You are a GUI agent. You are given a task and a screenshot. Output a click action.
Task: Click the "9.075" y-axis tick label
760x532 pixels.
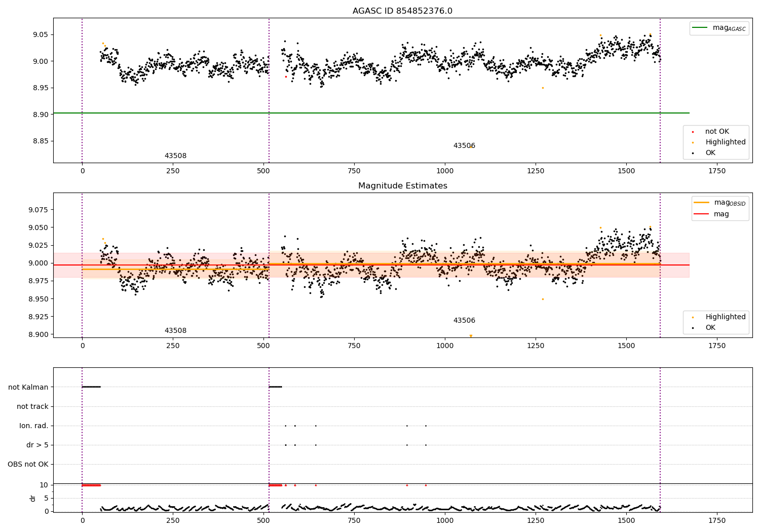coord(39,210)
